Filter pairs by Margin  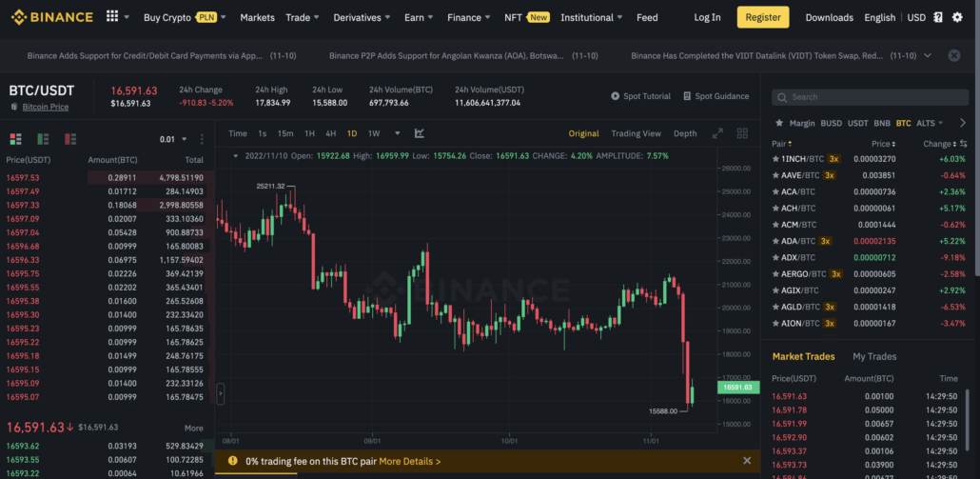(x=802, y=123)
